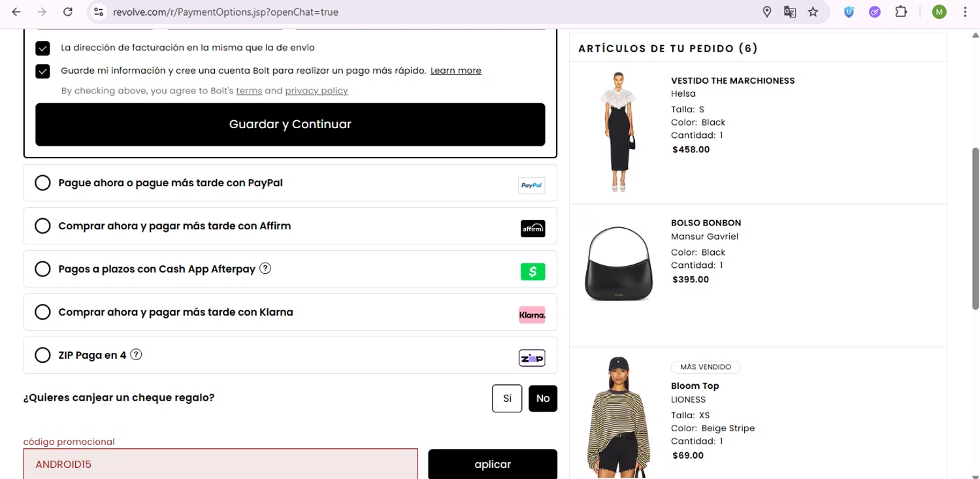
Task: Open the purple round extension icon
Action: pyautogui.click(x=875, y=12)
